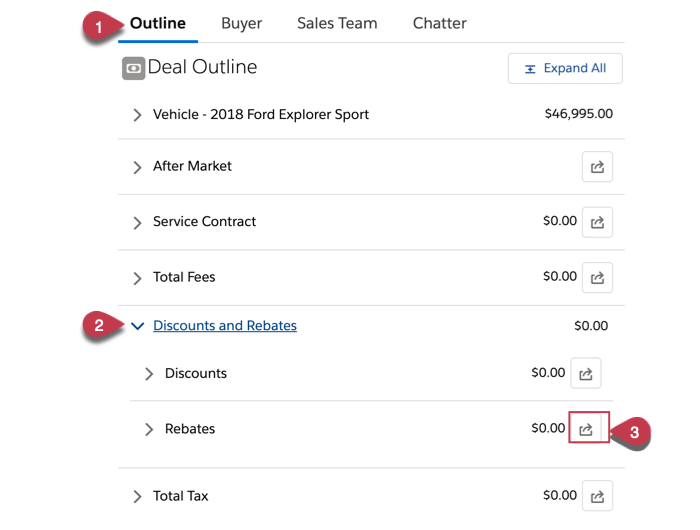This screenshot has height=530, width=700.
Task: Click the Discounts and Rebates $0.00 total
Action: [591, 326]
